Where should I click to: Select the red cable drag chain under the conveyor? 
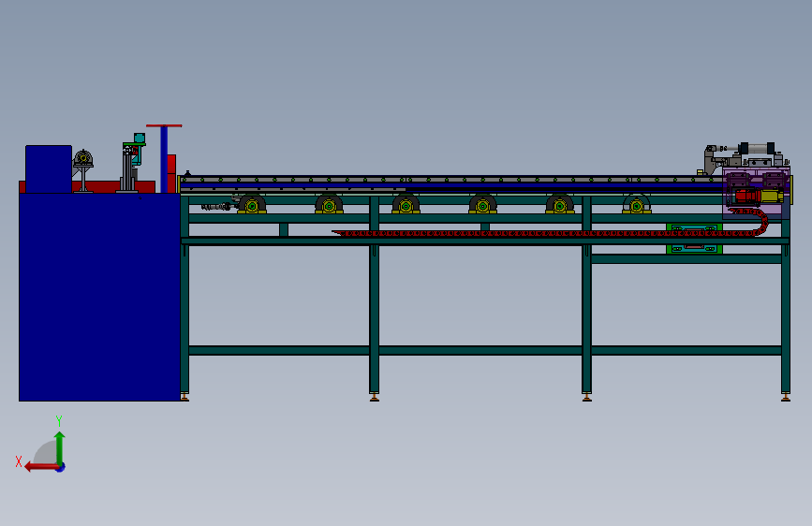(x=549, y=233)
